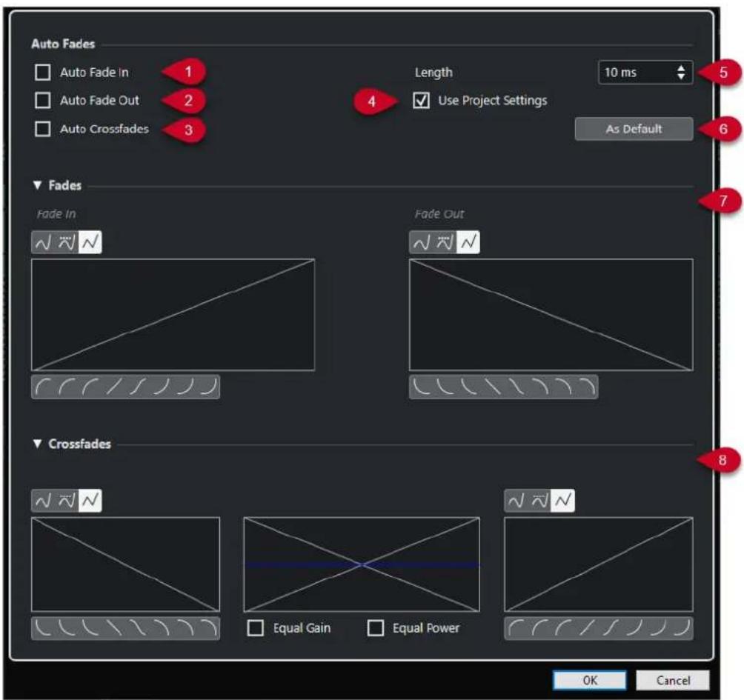Viewport: 744px width, 700px height.
Task: Choose S-curve preset under Crossfades fade-out display
Action: [138, 628]
